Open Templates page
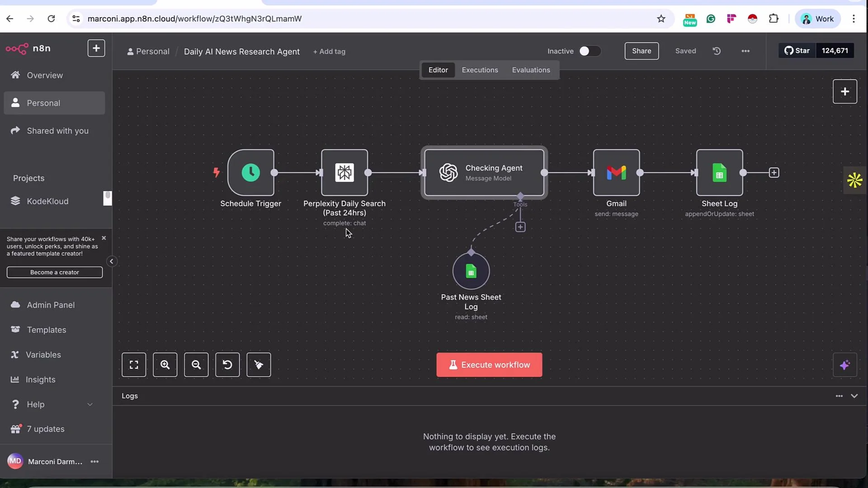 54,330
